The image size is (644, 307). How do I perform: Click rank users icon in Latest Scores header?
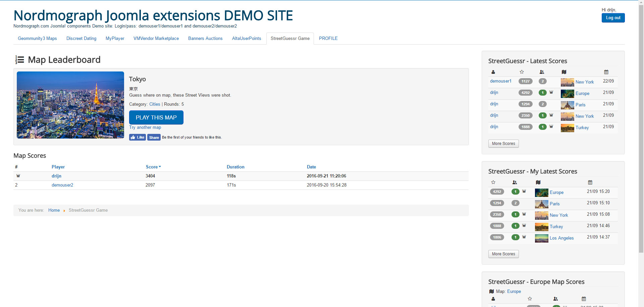tap(542, 72)
